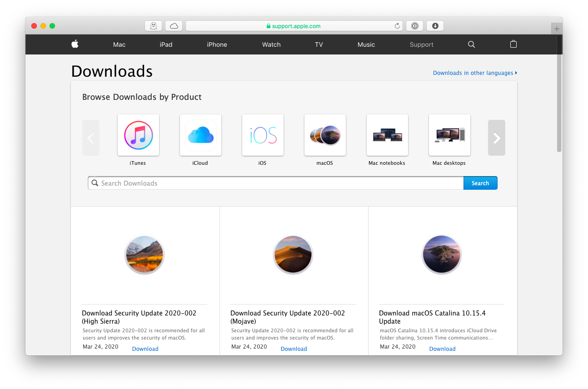Viewport: 588px width, 389px height.
Task: Click Download link for macOS Catalina 10.15.4
Action: [x=443, y=349]
